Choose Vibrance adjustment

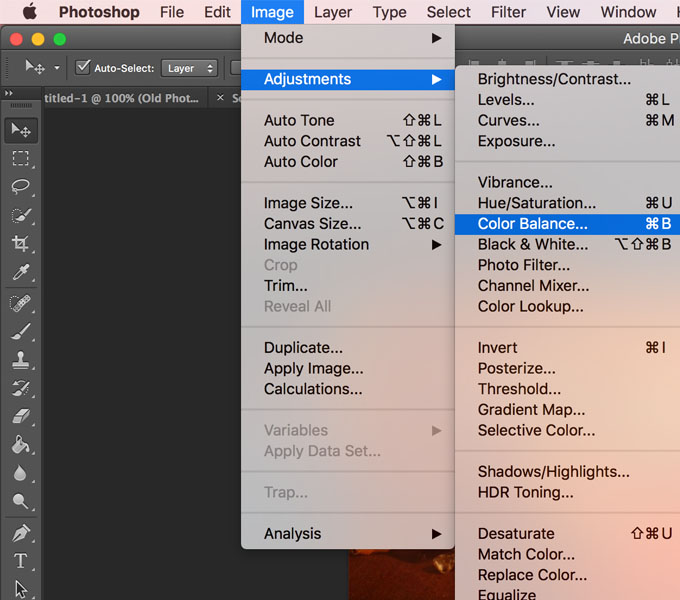567,183
